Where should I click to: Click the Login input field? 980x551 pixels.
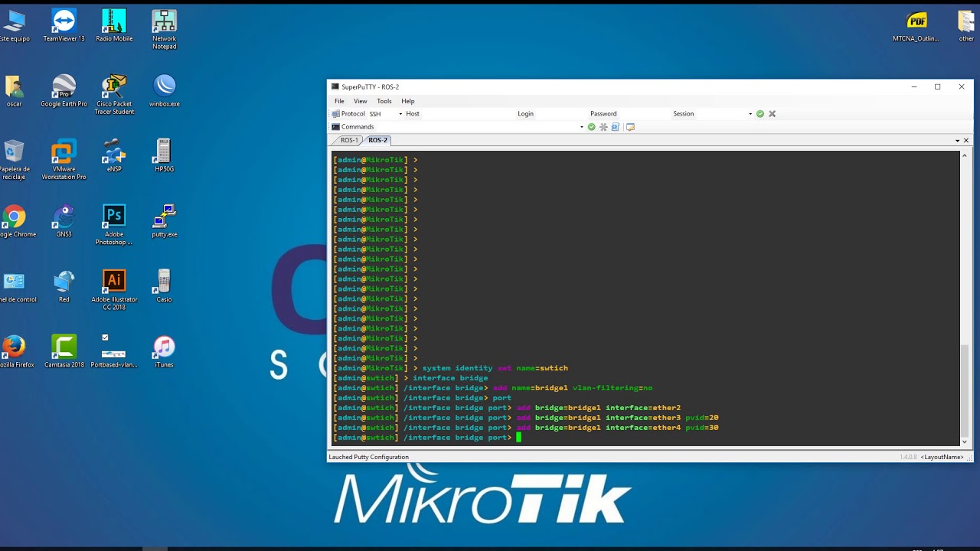point(561,114)
